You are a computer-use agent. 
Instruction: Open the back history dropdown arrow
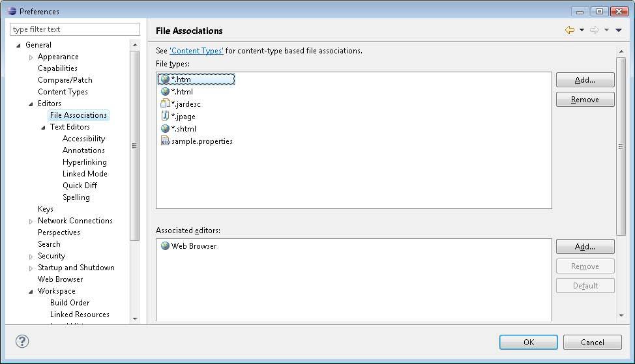[x=582, y=30]
